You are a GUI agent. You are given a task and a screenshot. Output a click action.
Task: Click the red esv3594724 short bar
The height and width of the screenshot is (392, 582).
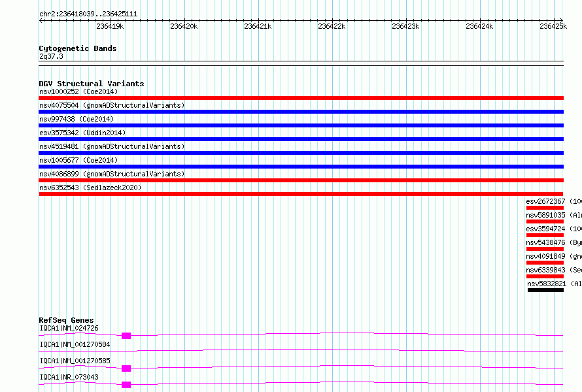[545, 235]
